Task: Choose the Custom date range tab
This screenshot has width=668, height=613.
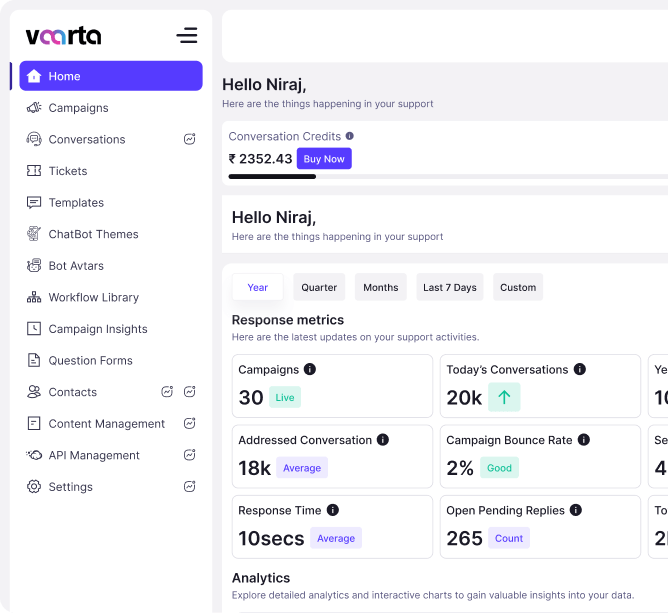Action: pos(518,287)
